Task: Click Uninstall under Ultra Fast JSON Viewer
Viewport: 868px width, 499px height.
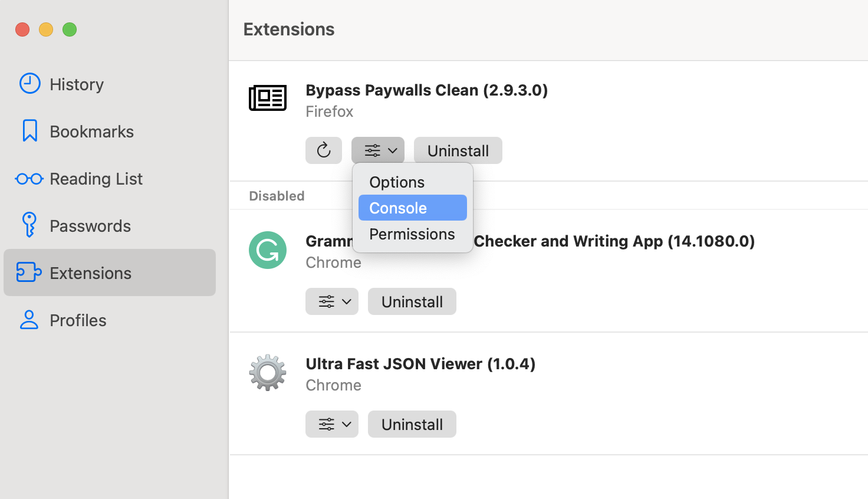Action: 412,424
